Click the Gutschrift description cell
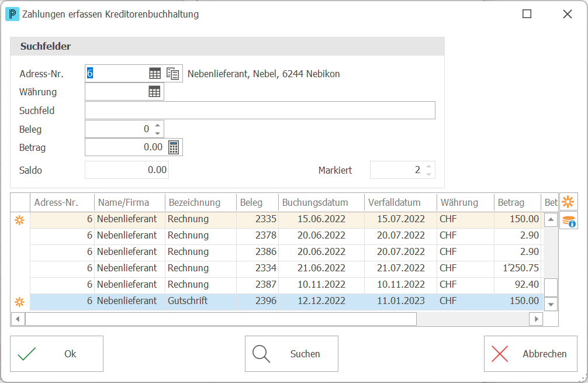The image size is (588, 383). click(200, 301)
